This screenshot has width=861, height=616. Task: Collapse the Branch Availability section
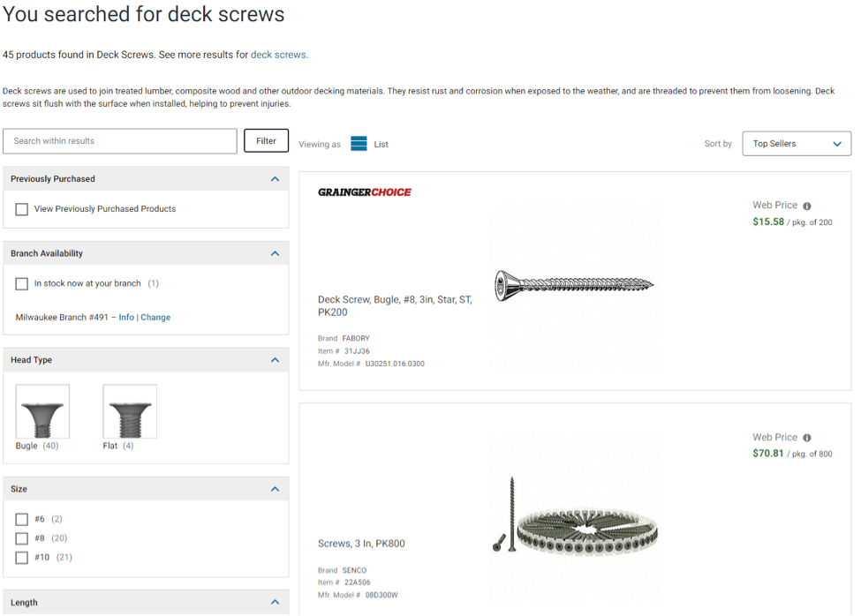click(x=275, y=253)
